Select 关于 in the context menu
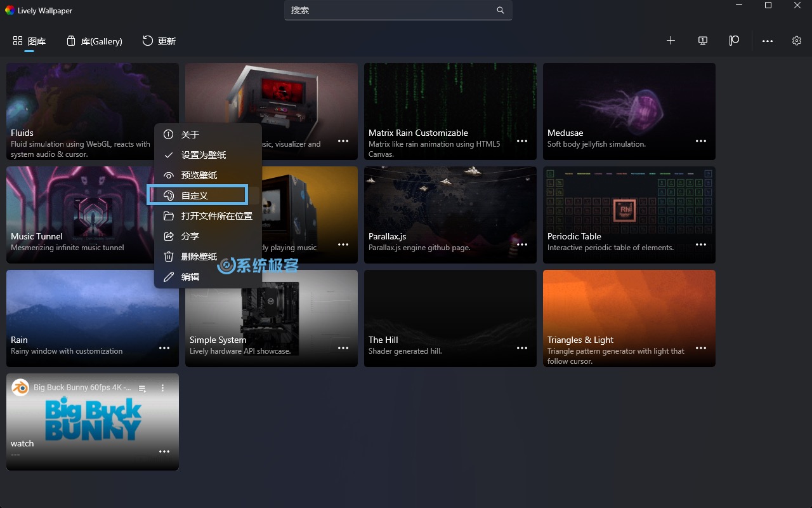This screenshot has width=812, height=508. pos(208,135)
